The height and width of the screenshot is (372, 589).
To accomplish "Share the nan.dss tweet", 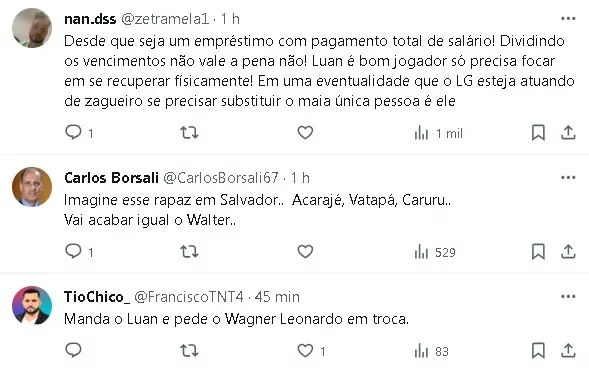I will pyautogui.click(x=568, y=133).
